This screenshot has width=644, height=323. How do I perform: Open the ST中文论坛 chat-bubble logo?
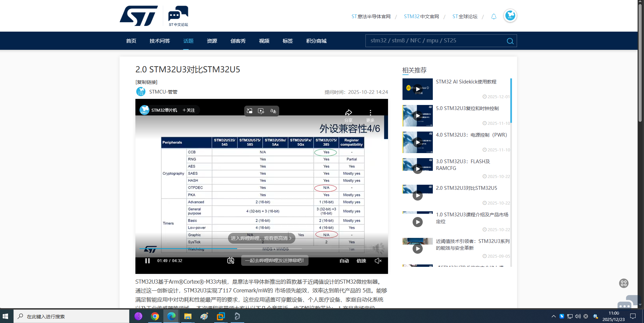click(x=178, y=16)
